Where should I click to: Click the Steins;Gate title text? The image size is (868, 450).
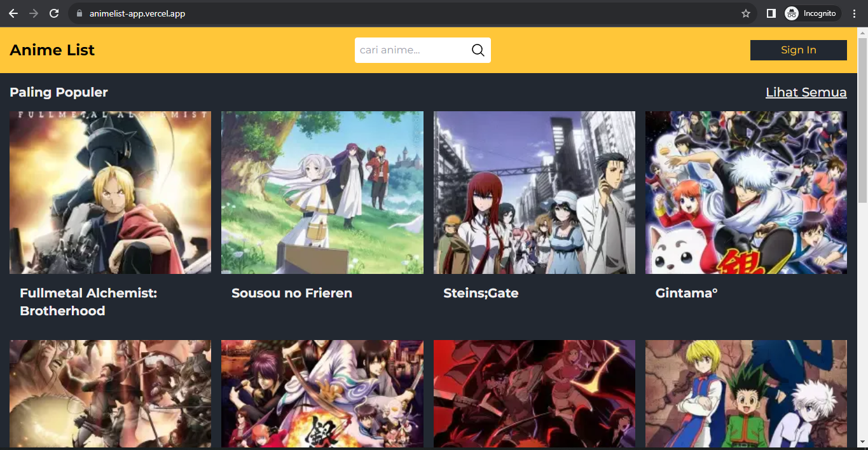pyautogui.click(x=481, y=293)
